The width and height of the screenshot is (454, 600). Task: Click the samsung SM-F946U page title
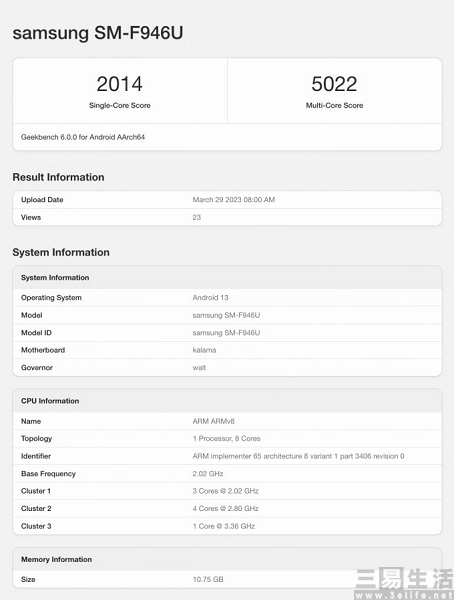tap(98, 33)
